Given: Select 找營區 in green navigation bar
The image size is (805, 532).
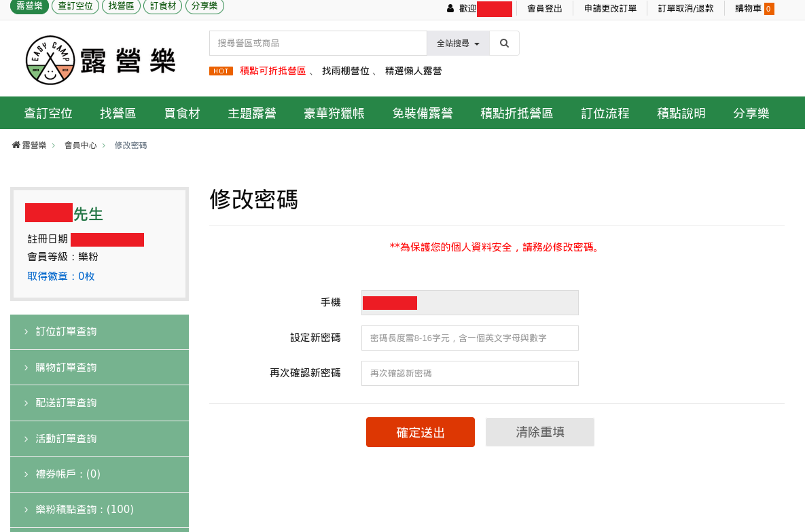Looking at the screenshot, I should [x=118, y=113].
